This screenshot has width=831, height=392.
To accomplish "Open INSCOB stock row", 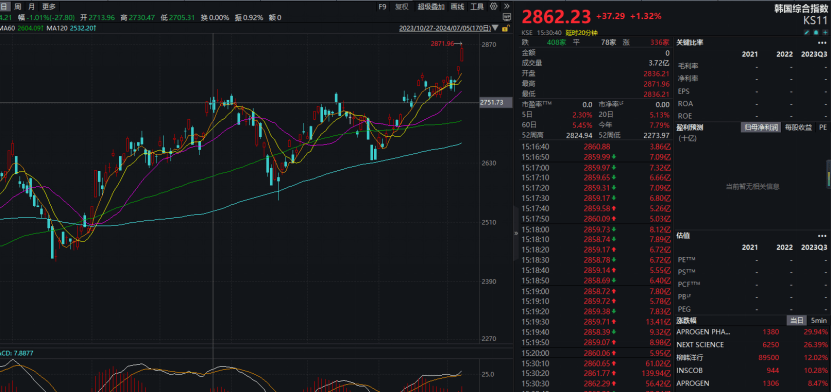I will [x=753, y=370].
